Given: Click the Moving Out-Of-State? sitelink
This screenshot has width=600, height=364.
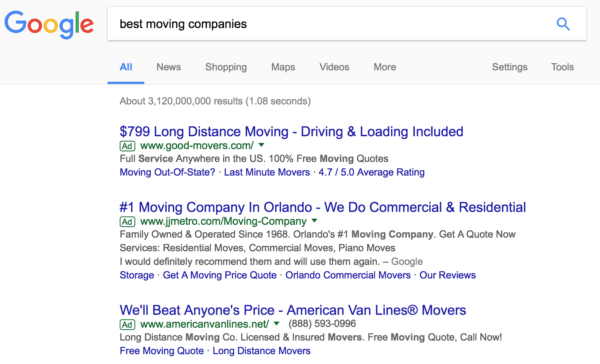Looking at the screenshot, I should tap(167, 172).
